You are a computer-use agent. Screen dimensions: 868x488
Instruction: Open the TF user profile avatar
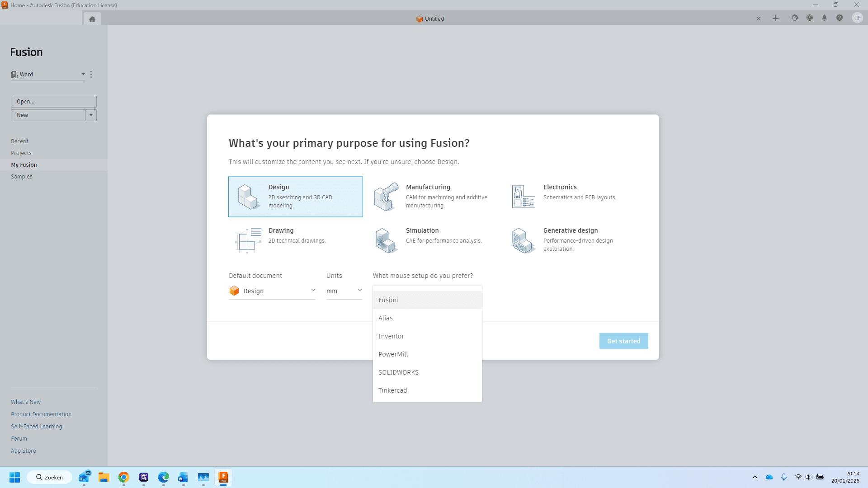click(857, 18)
